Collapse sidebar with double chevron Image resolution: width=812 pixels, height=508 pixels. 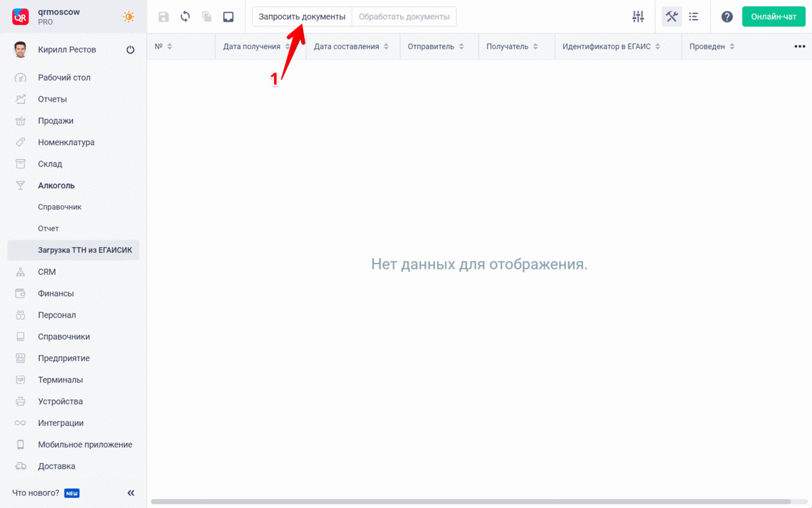click(131, 492)
